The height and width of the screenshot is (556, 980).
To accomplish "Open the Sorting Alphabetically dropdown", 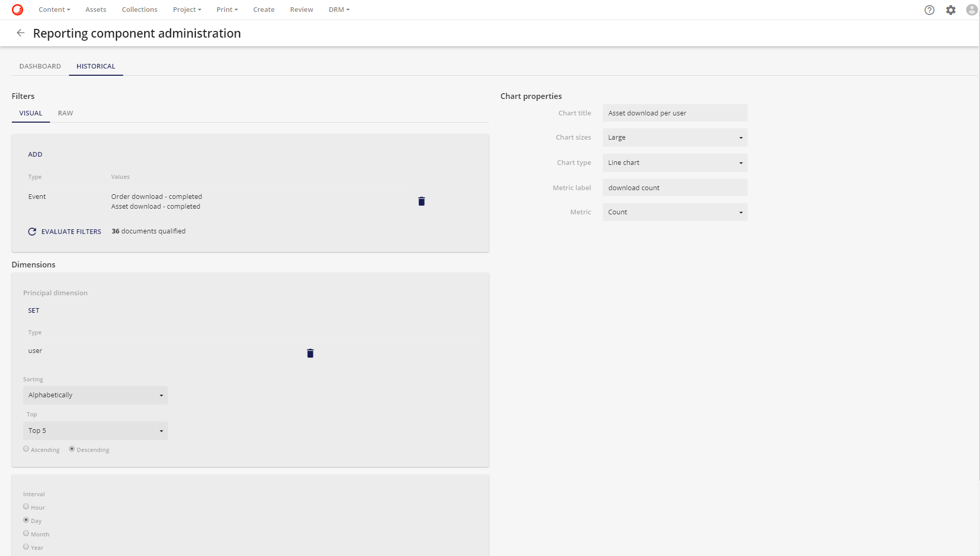I will [95, 395].
